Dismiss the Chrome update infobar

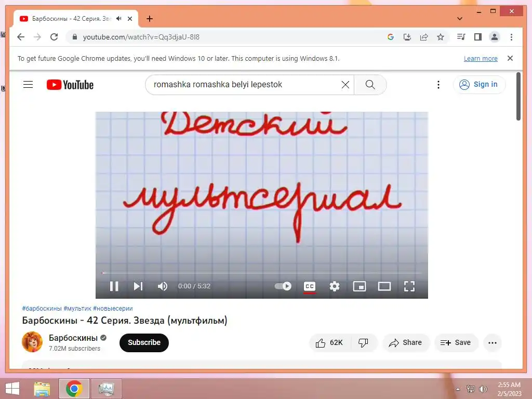point(510,58)
